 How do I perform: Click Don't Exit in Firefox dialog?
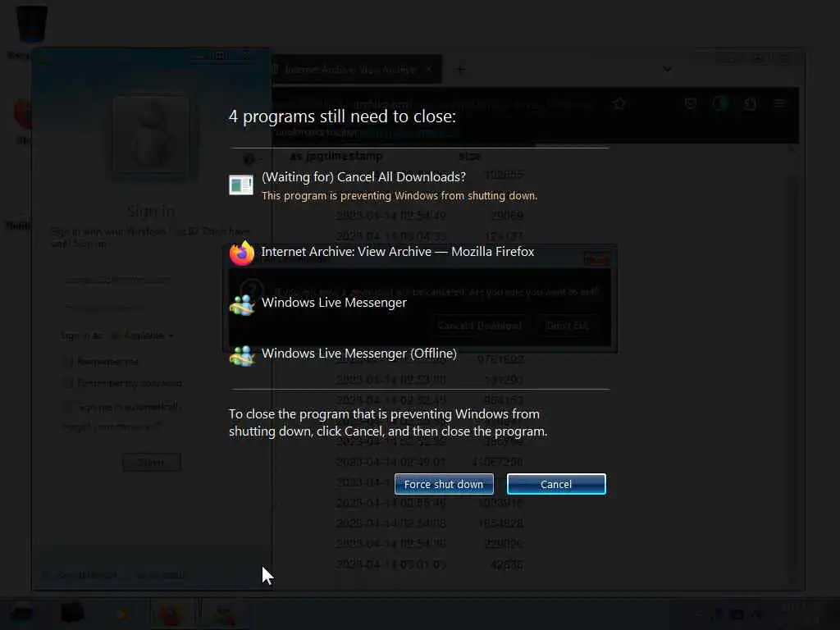coord(568,326)
